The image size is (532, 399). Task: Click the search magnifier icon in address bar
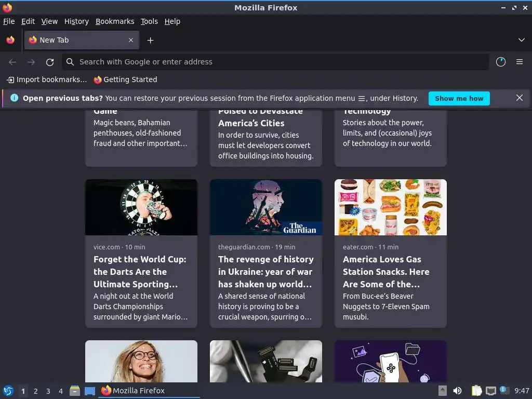[70, 62]
